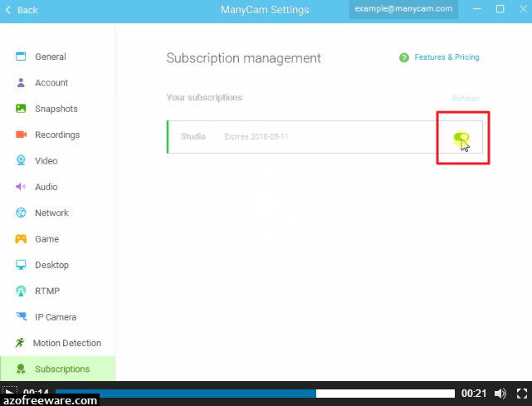Viewport: 532px width, 406px height.
Task: Open Account settings tab
Action: (x=57, y=82)
